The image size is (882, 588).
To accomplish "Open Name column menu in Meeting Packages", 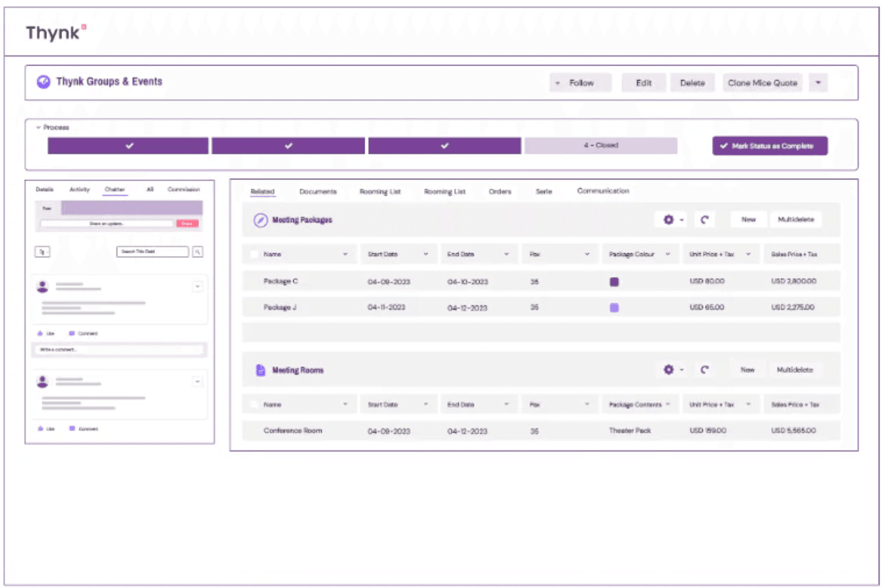I will click(345, 254).
